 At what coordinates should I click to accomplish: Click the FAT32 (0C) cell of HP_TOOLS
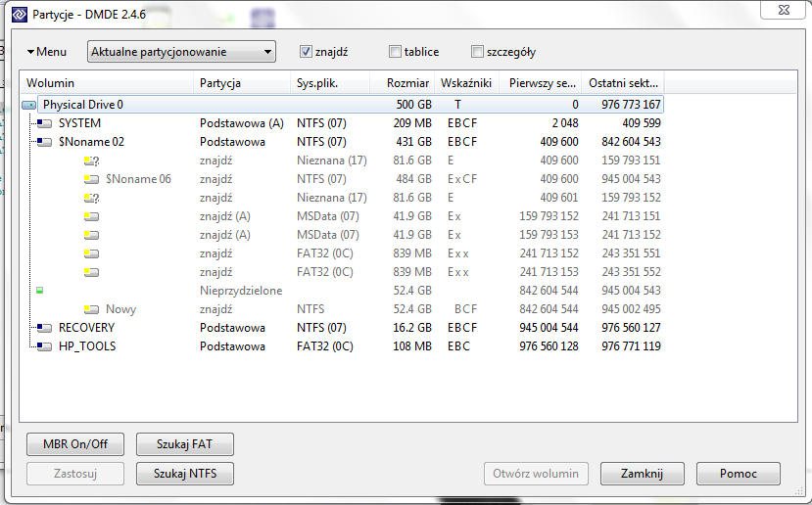324,346
